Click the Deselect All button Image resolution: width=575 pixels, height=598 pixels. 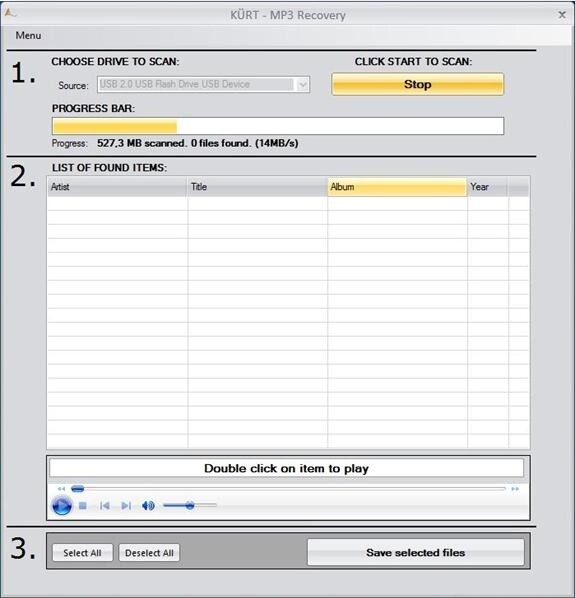[x=149, y=553]
